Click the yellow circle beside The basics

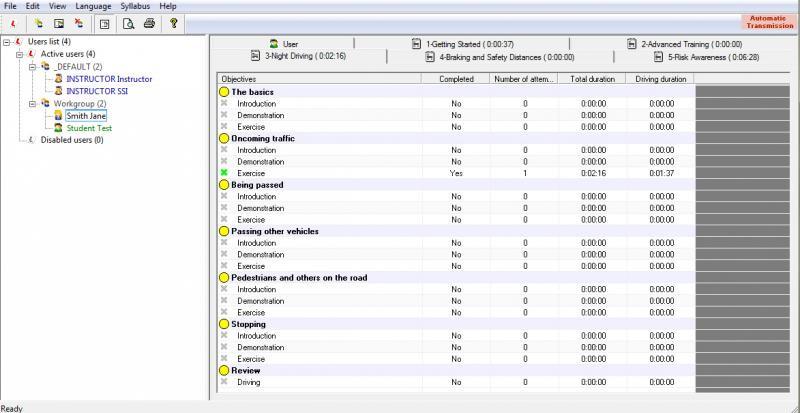coord(223,92)
